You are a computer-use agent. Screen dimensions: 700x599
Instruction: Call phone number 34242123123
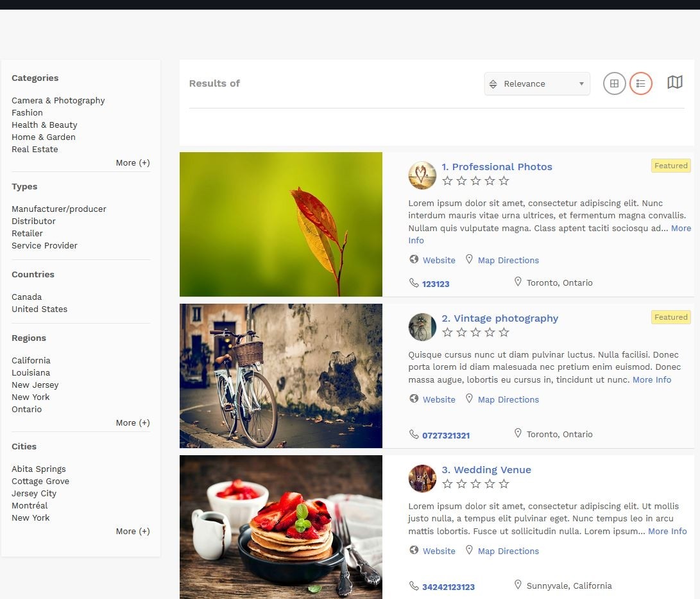point(448,587)
